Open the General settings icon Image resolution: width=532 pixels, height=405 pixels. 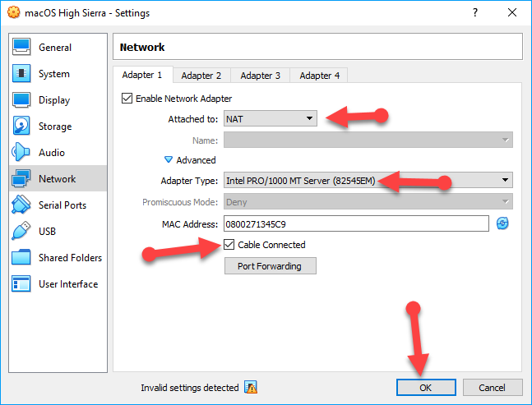tap(22, 48)
